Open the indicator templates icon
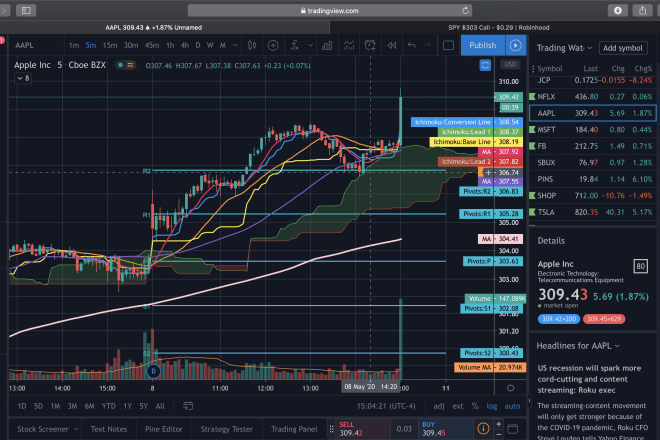660x440 pixels. pos(349,45)
